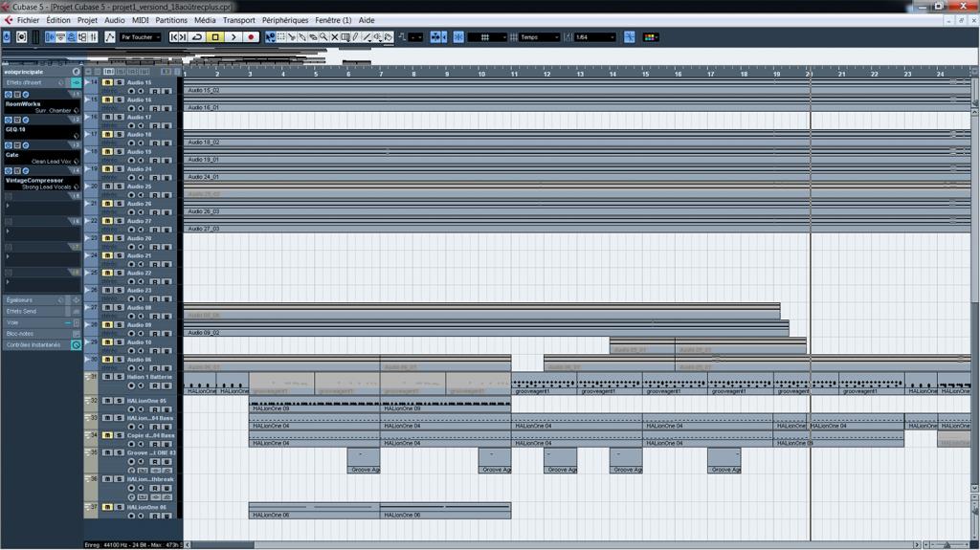This screenshot has height=550, width=980.
Task: Open the Projet menu
Action: 87,20
